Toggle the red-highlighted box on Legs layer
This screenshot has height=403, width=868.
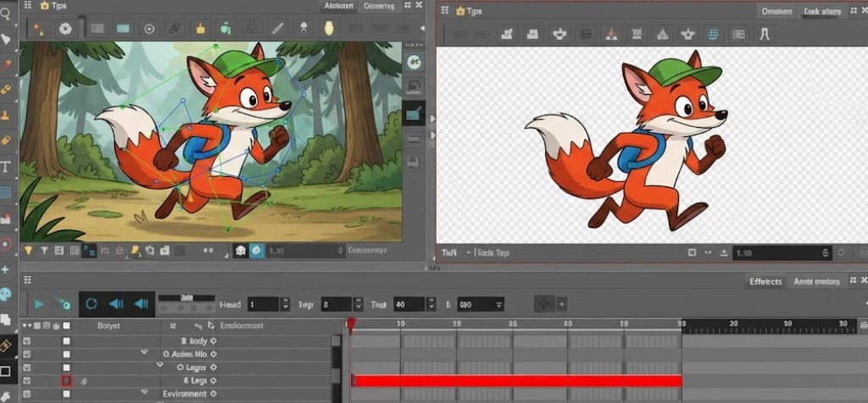click(x=66, y=382)
